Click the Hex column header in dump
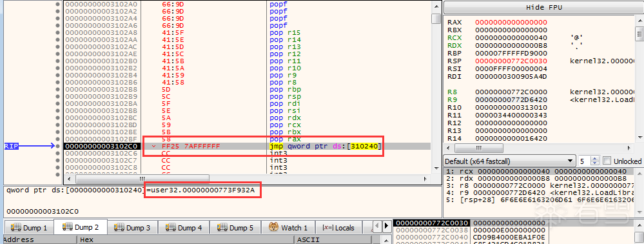Viewport: 644px width, 244px height. pos(186,240)
